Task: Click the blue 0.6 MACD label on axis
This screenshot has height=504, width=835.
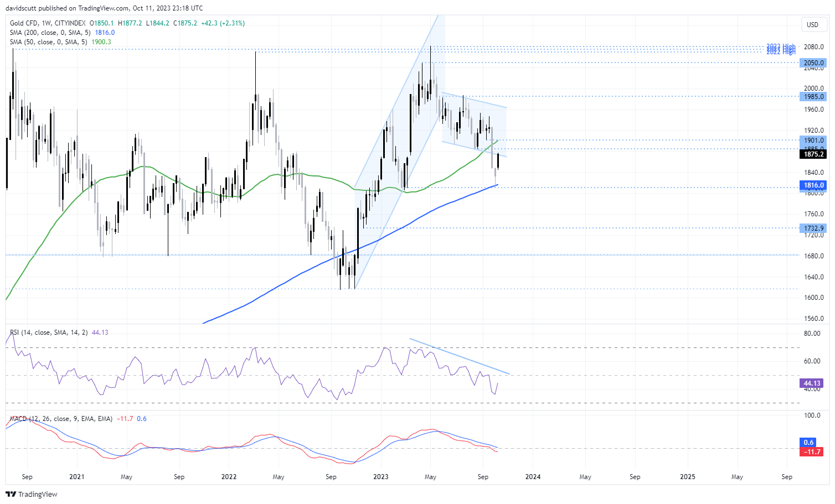Action: tap(809, 443)
